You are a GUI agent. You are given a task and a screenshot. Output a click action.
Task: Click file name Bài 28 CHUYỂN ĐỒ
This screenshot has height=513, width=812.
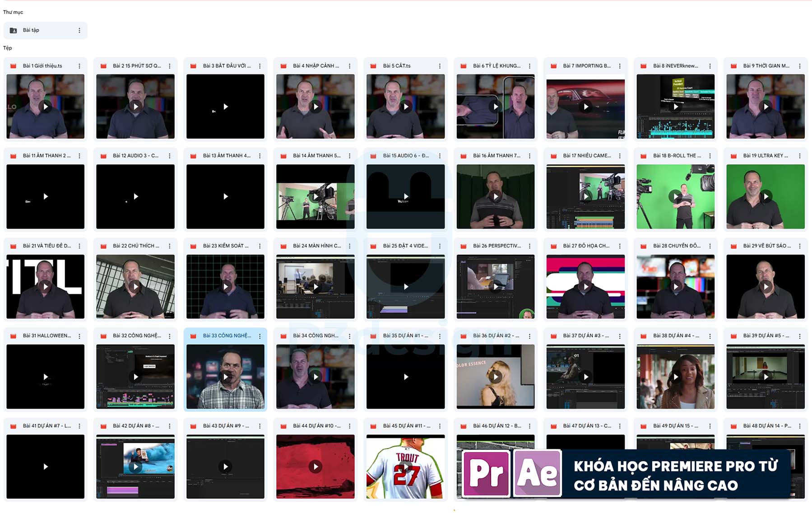(x=677, y=246)
